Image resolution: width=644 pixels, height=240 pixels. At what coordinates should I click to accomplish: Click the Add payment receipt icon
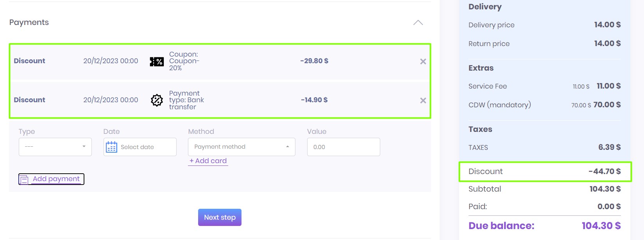(24, 180)
